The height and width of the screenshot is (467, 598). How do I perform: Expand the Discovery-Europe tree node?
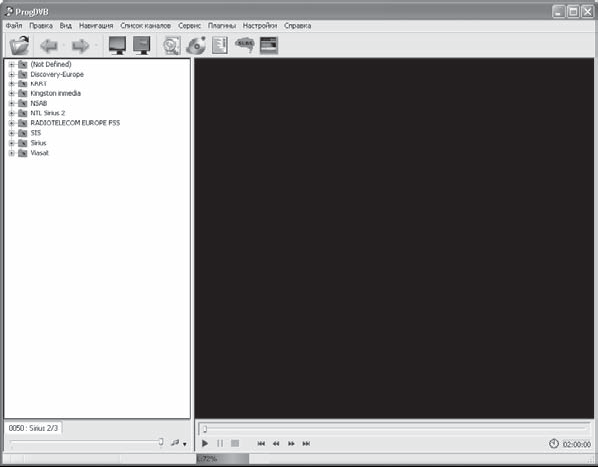click(x=11, y=74)
